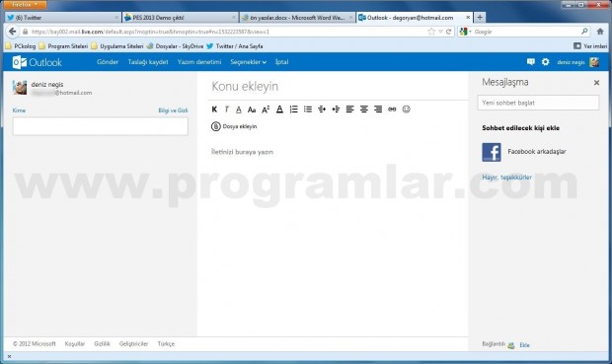Open the Firefox menu button

point(25,5)
